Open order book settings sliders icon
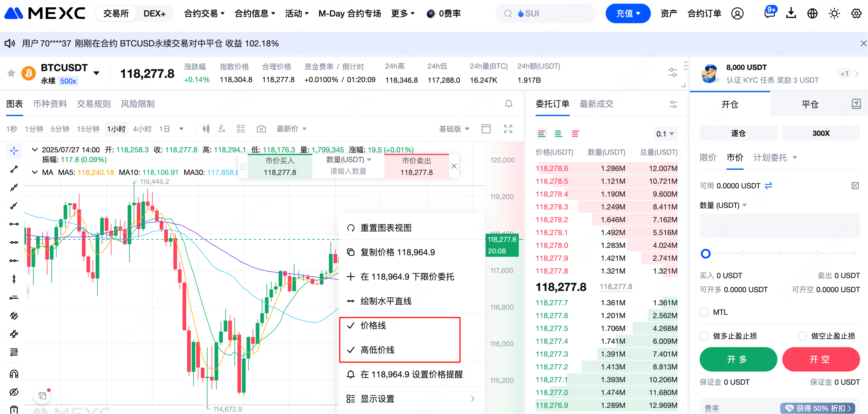Screen dimensions: 868x414 [673, 104]
